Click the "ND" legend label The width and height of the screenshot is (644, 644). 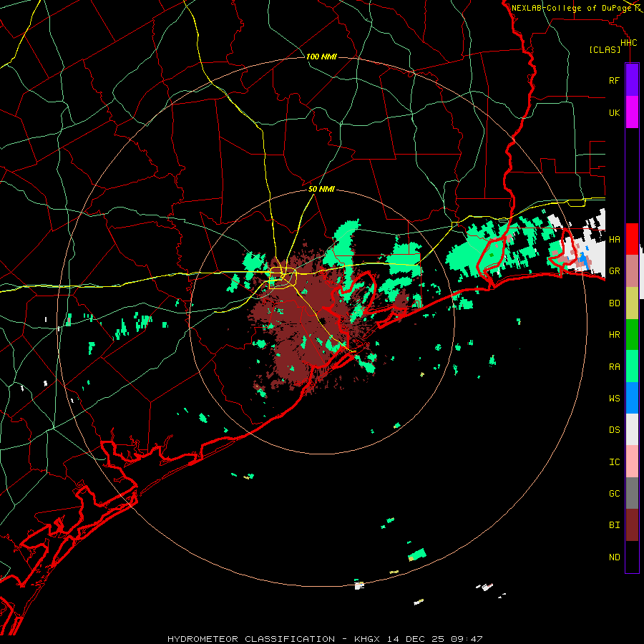[x=614, y=557]
